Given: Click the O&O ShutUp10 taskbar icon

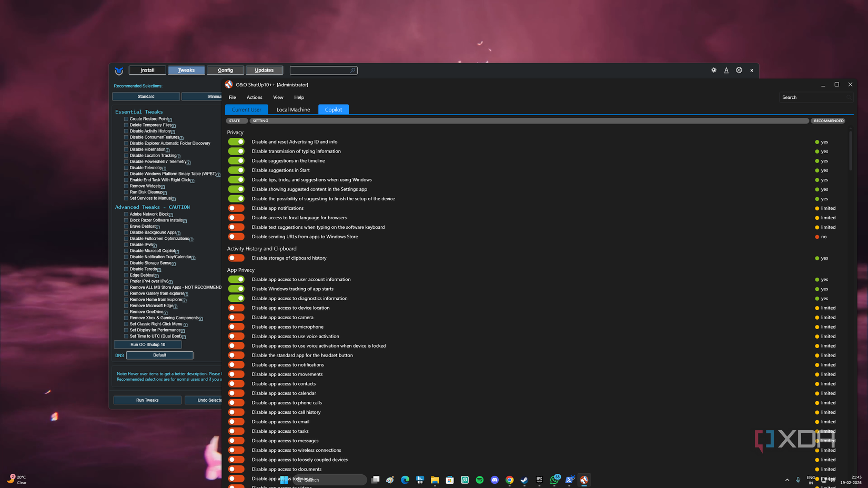Looking at the screenshot, I should point(584,480).
